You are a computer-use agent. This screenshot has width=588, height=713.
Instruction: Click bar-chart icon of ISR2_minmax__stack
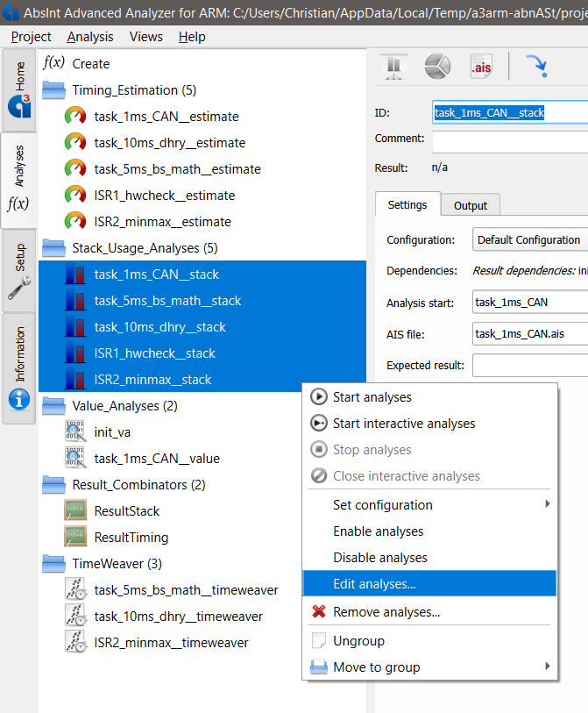click(75, 380)
